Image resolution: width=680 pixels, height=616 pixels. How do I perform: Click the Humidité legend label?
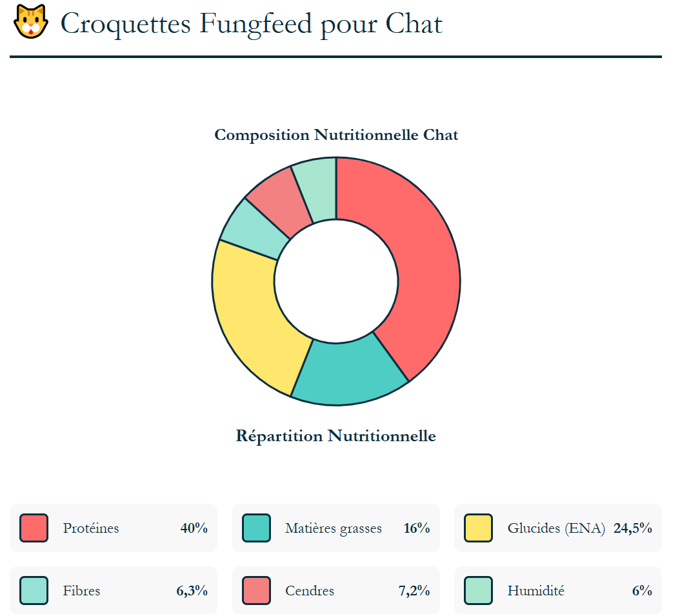[x=535, y=591]
